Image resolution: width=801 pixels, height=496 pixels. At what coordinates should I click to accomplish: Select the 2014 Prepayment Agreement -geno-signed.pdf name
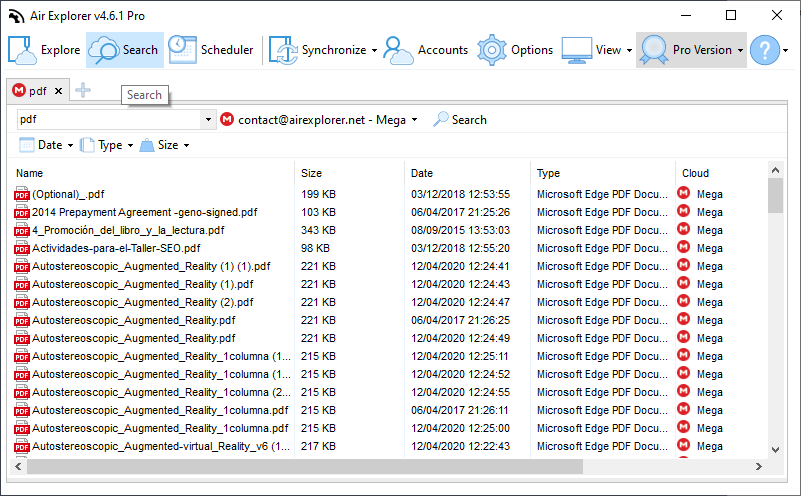click(145, 212)
